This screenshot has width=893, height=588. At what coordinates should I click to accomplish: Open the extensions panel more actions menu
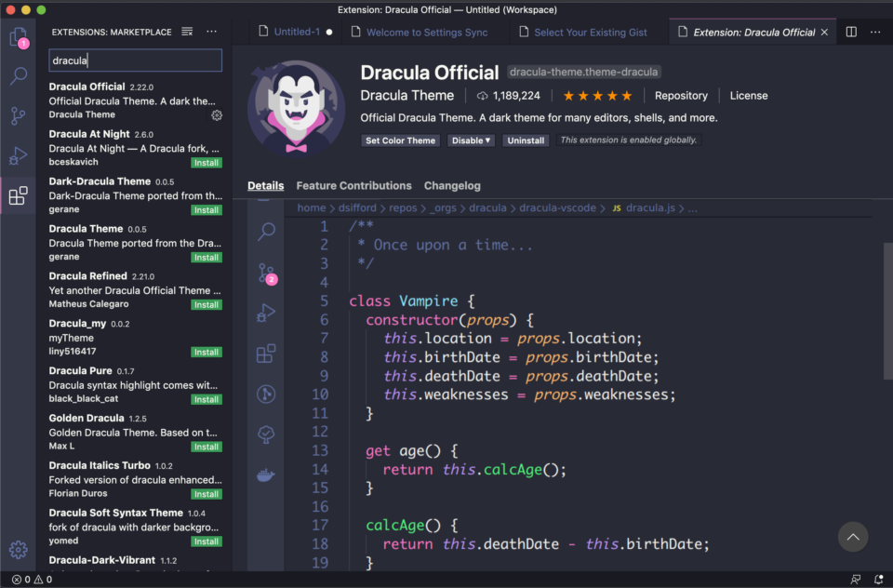pyautogui.click(x=211, y=31)
